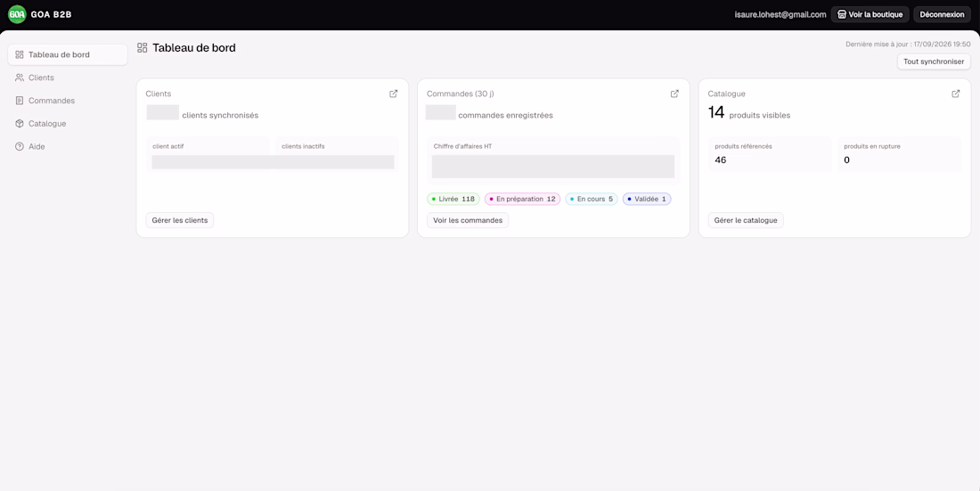Open Tableau de bord in sidebar
Screen dimensions: 980x491
(68, 54)
